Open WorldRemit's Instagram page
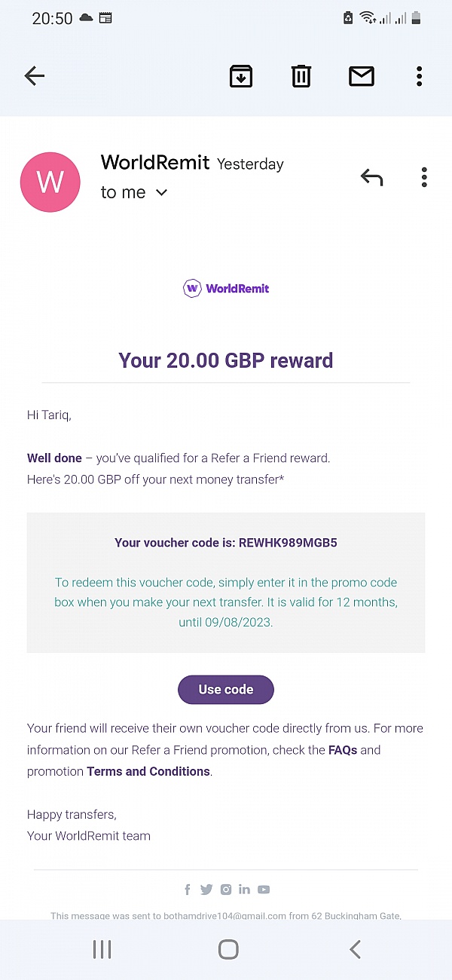This screenshot has width=452, height=980. 226,890
